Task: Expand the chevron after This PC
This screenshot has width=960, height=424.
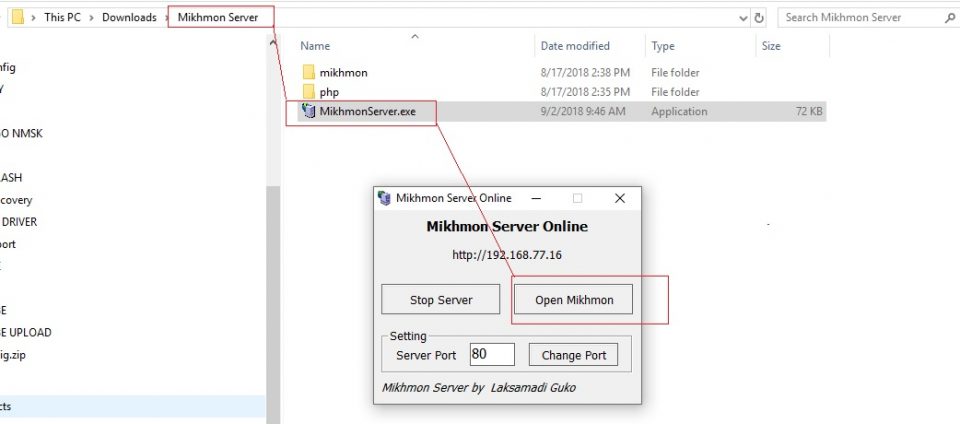Action: (x=91, y=18)
